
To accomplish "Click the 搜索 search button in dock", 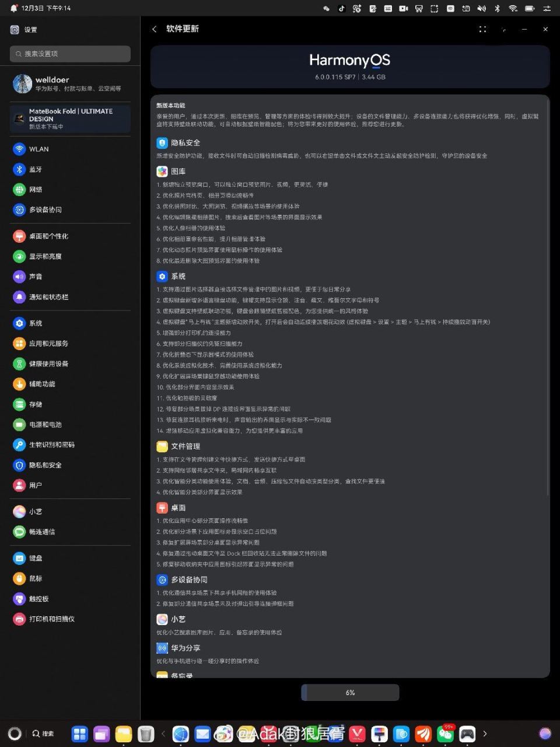I will point(43,734).
